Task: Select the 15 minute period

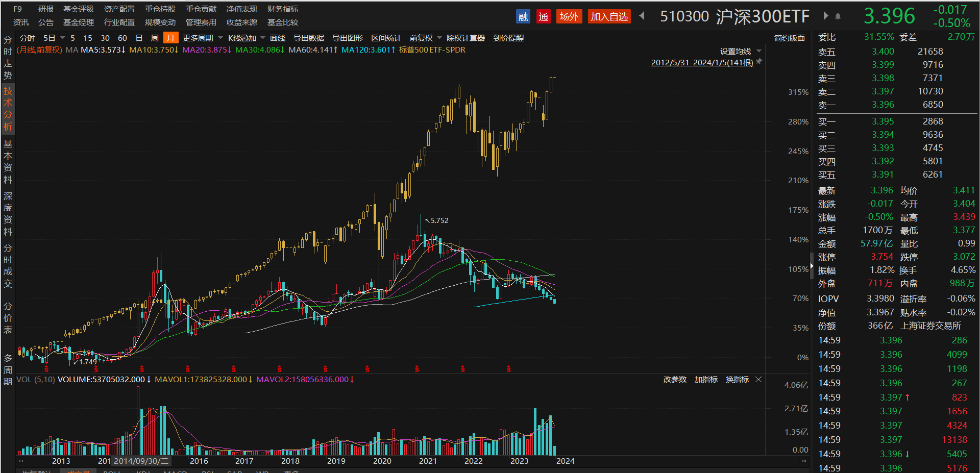Action: [x=88, y=38]
